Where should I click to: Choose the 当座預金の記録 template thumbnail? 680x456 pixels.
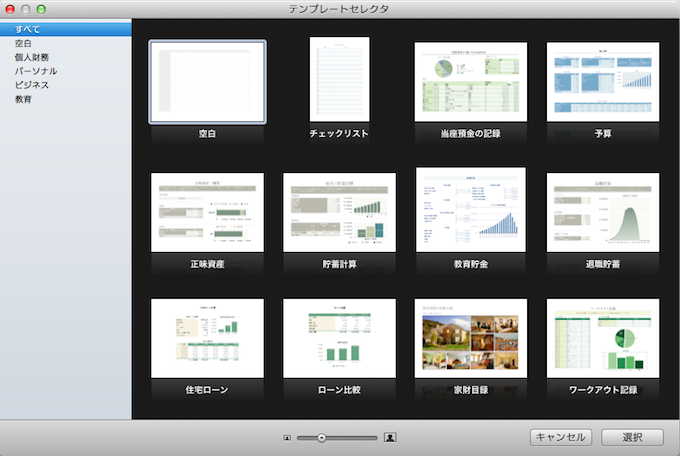471,82
